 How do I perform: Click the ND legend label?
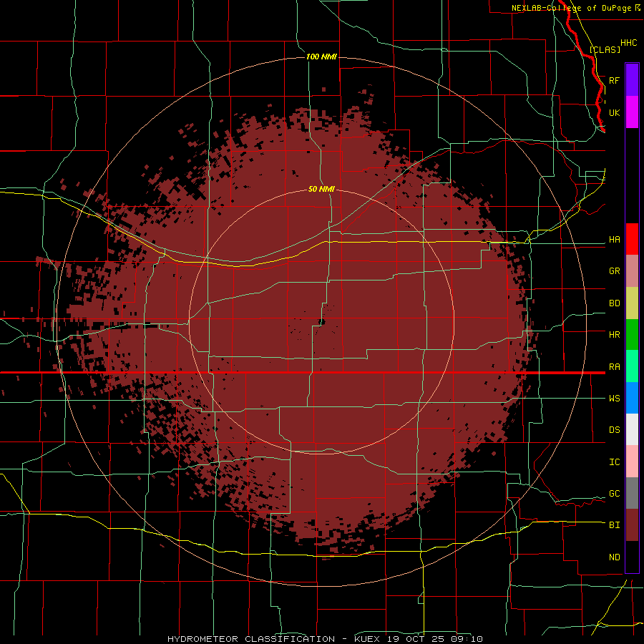coord(614,557)
